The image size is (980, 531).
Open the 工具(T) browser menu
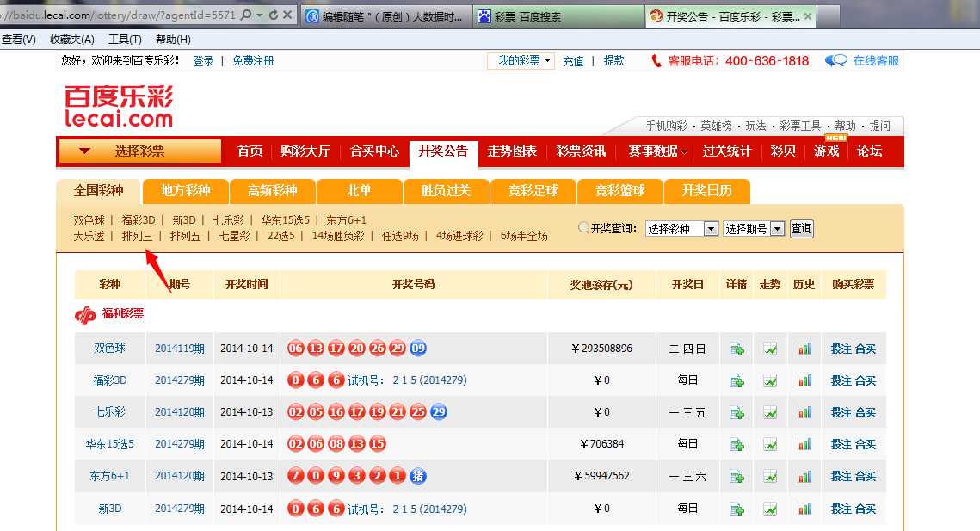(x=125, y=40)
